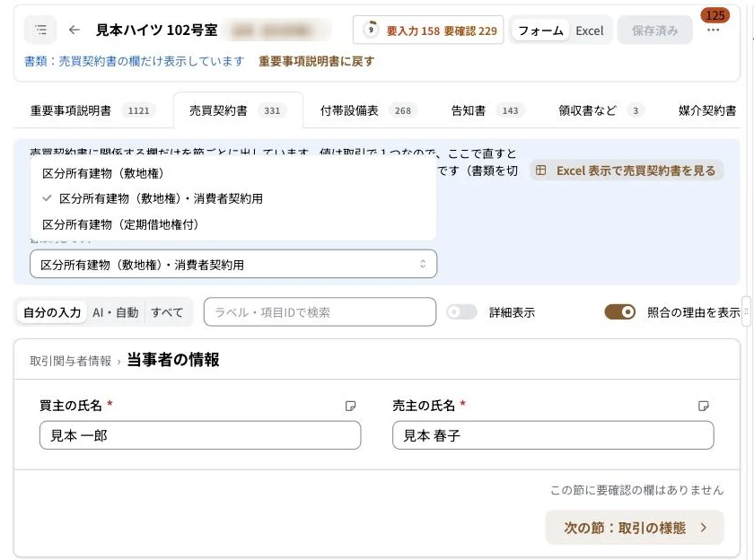The width and height of the screenshot is (754, 560).
Task: Select the 売買契約書 tab
Action: point(238,110)
